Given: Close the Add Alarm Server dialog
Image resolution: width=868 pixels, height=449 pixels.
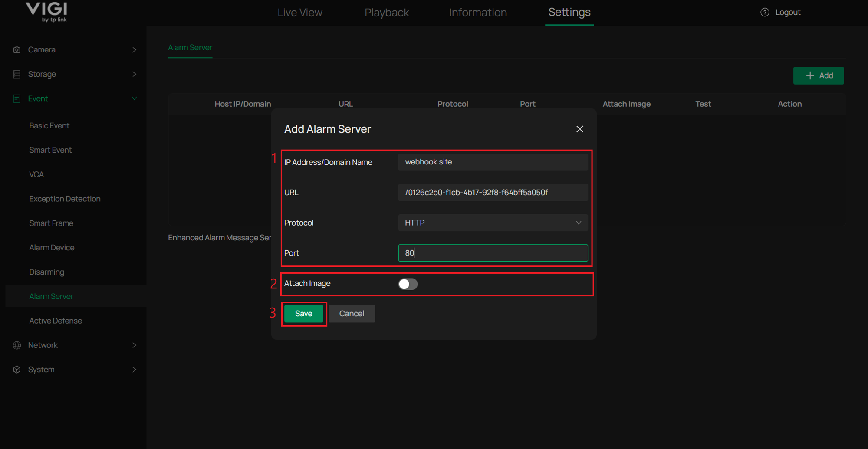Looking at the screenshot, I should (579, 129).
